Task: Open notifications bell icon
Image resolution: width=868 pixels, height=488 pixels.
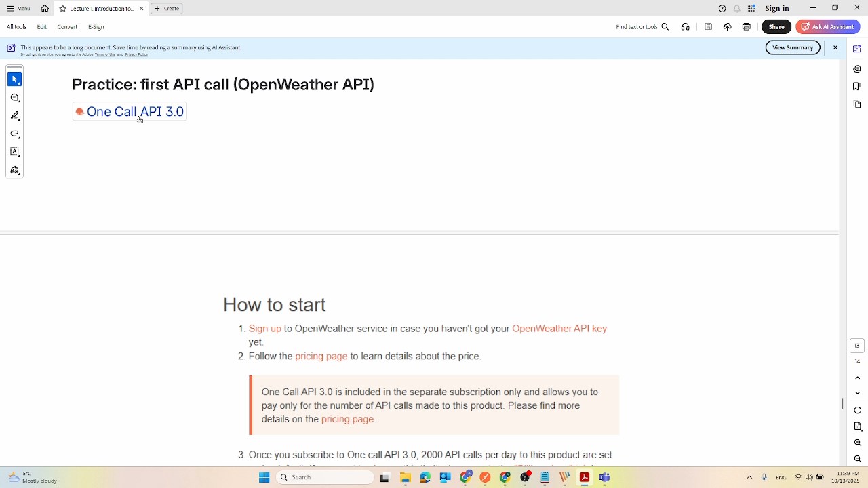Action: (736, 9)
